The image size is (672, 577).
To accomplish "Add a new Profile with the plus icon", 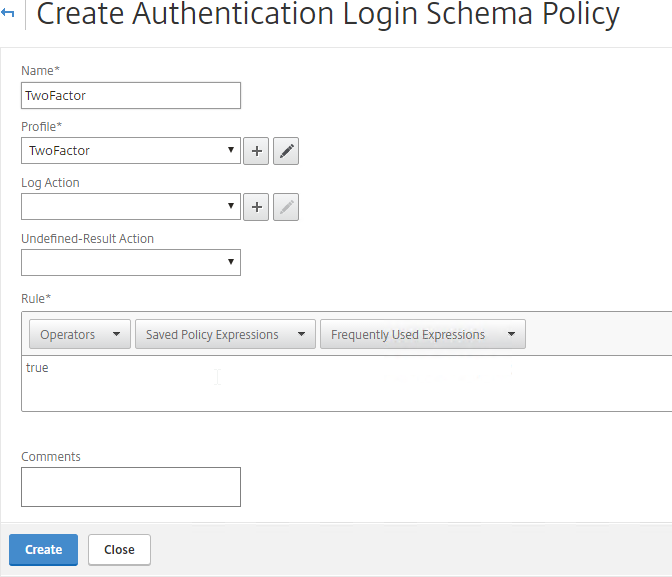I will [x=256, y=151].
